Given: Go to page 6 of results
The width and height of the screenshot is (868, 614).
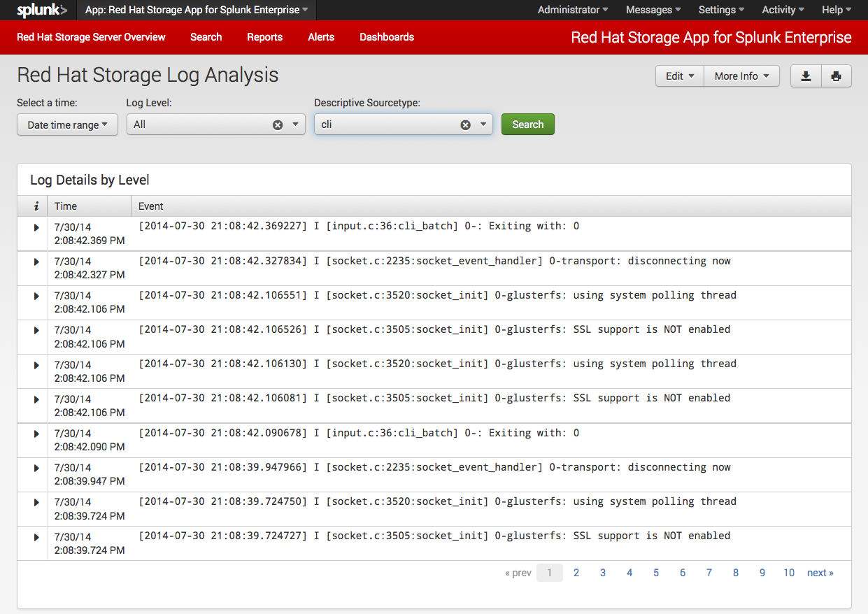Looking at the screenshot, I should (683, 573).
